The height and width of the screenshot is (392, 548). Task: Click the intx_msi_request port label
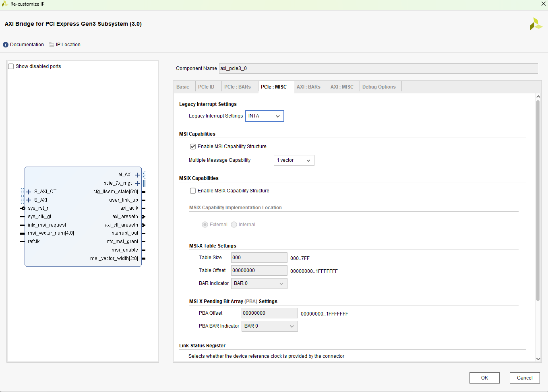point(47,225)
